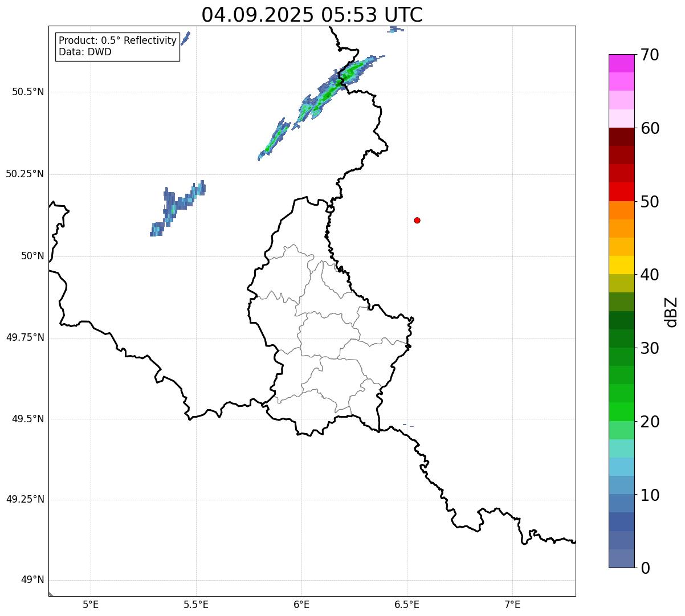
Task: Click the longitude label 6°E
Action: pyautogui.click(x=301, y=605)
